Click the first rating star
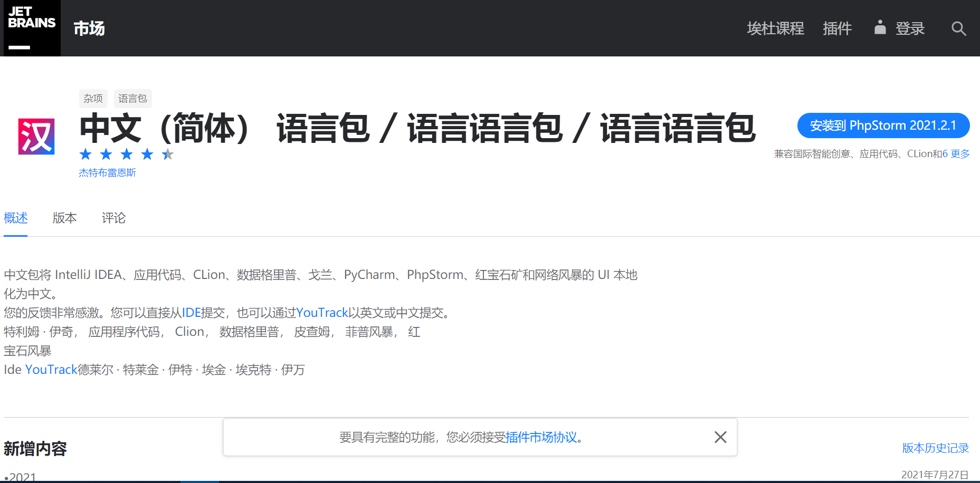The height and width of the screenshot is (483, 980). point(85,154)
